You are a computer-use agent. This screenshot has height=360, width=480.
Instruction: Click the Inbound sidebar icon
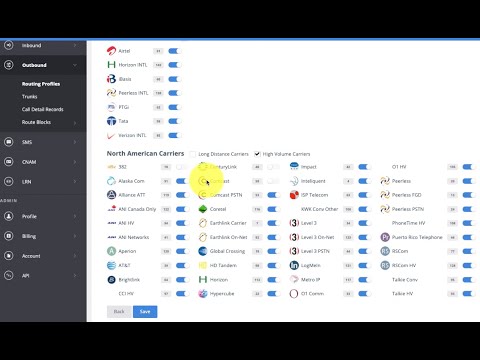point(9,45)
